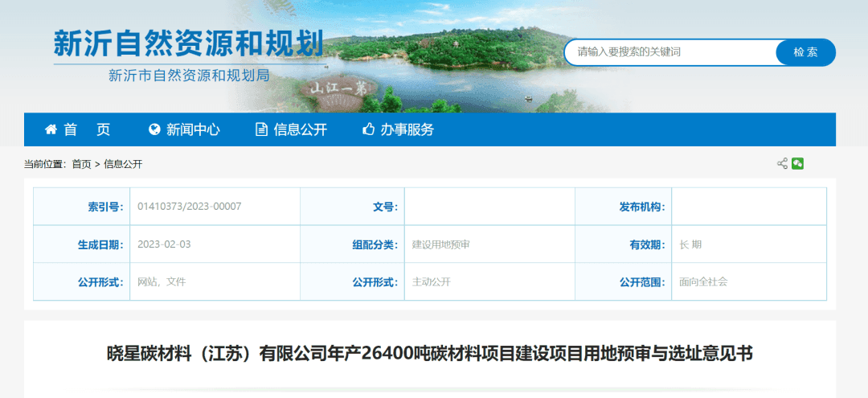Screen dimensions: 868x398
Task: Go to 首页 via breadcrumb link
Action: tap(81, 164)
